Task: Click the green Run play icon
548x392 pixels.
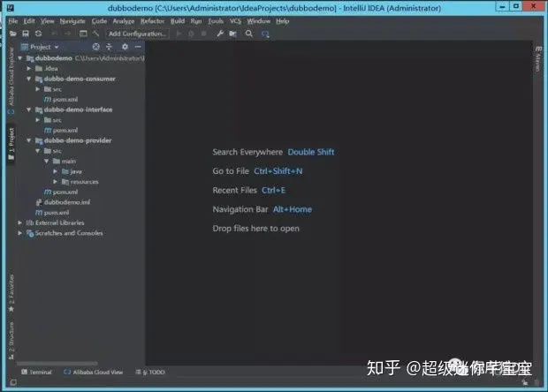Action: (x=179, y=34)
